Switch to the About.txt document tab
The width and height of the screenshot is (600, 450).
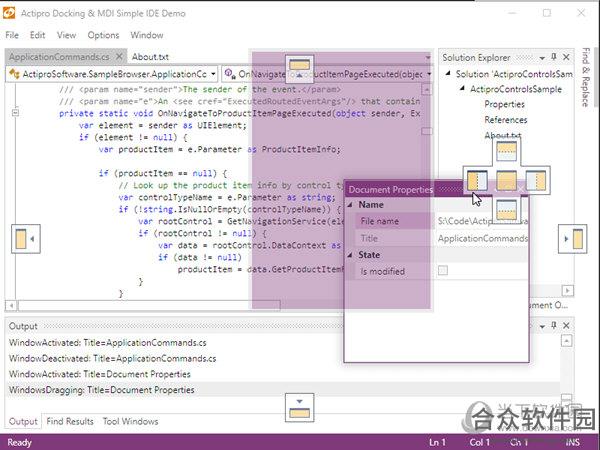pyautogui.click(x=150, y=57)
